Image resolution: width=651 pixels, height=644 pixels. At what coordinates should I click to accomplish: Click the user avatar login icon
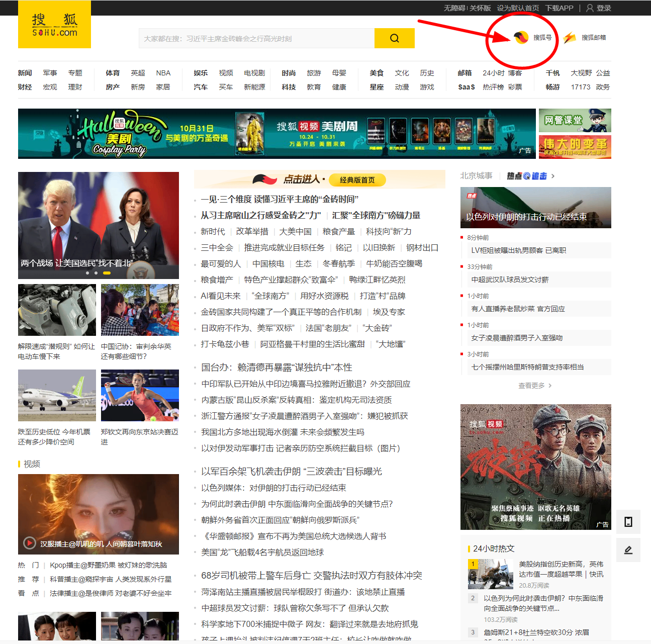590,8
